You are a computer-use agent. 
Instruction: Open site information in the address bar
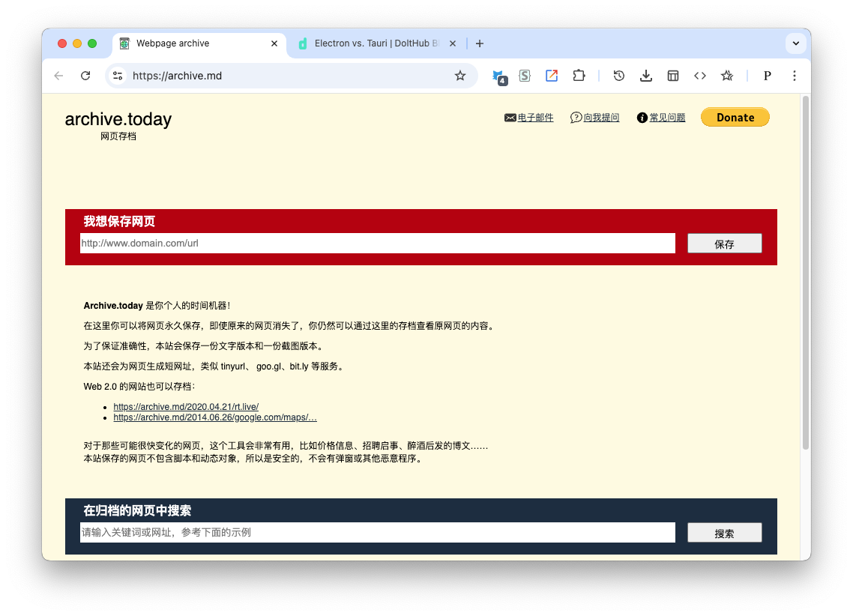pyautogui.click(x=118, y=76)
